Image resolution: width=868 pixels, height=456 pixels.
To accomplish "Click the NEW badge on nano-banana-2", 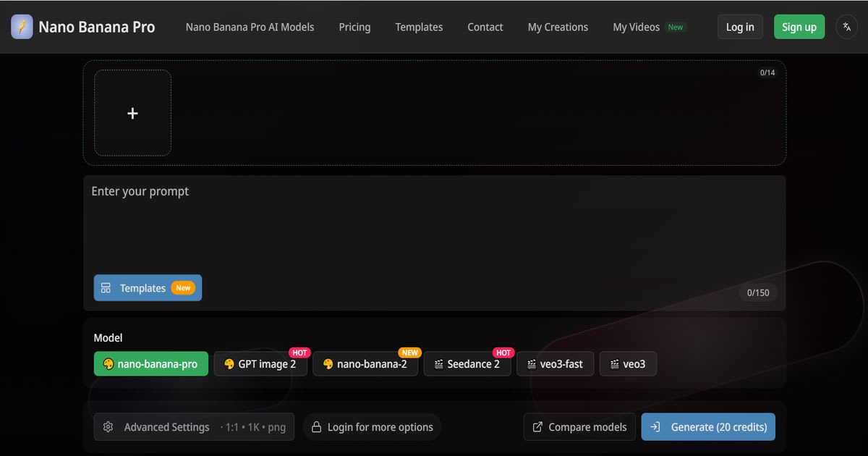I will pyautogui.click(x=410, y=352).
